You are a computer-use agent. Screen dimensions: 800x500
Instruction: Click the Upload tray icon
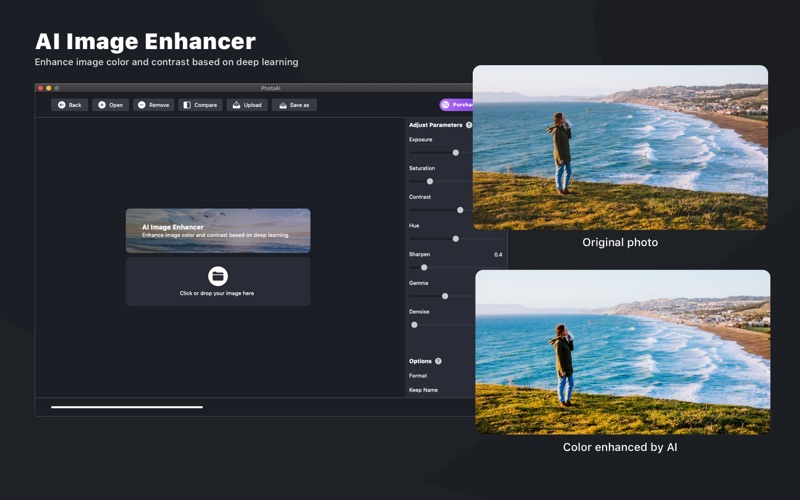(x=236, y=105)
